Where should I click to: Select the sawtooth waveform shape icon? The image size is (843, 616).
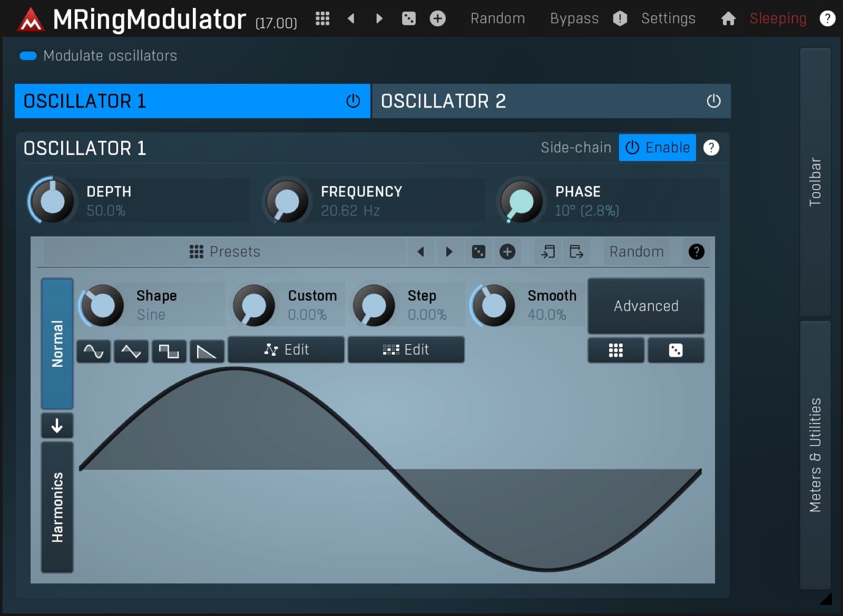(207, 351)
